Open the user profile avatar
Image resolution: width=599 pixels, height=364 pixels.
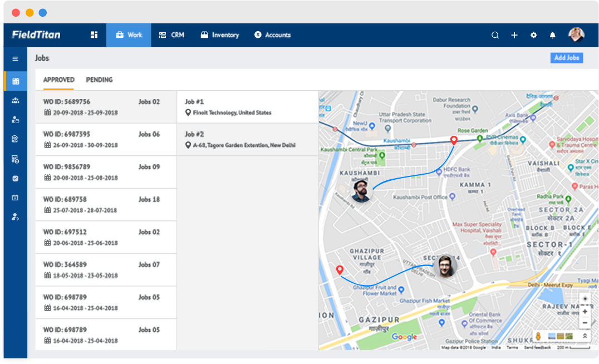[577, 35]
